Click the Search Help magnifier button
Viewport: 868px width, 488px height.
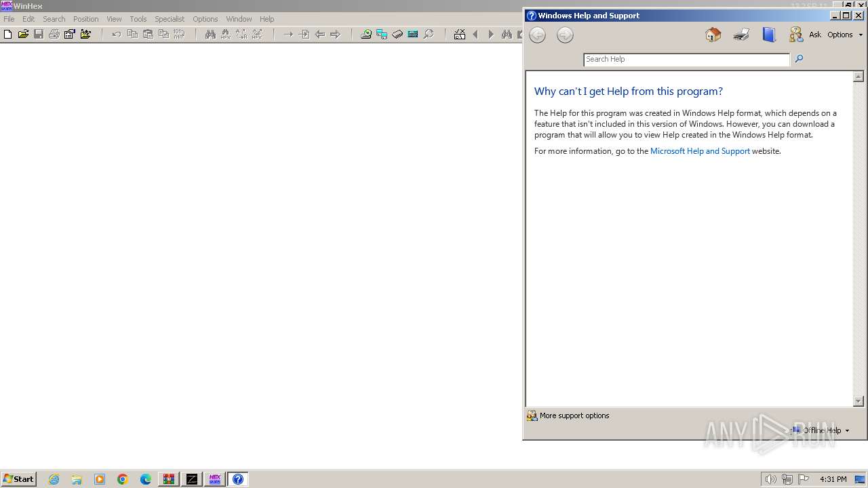799,59
